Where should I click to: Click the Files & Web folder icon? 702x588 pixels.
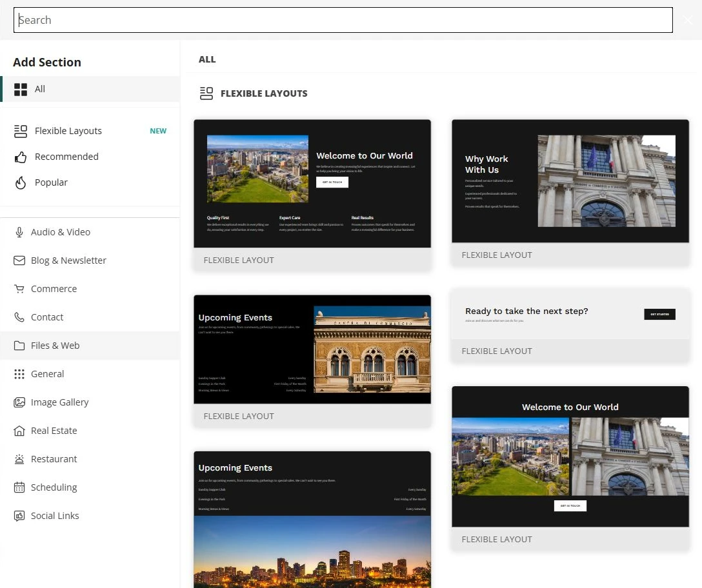19,346
